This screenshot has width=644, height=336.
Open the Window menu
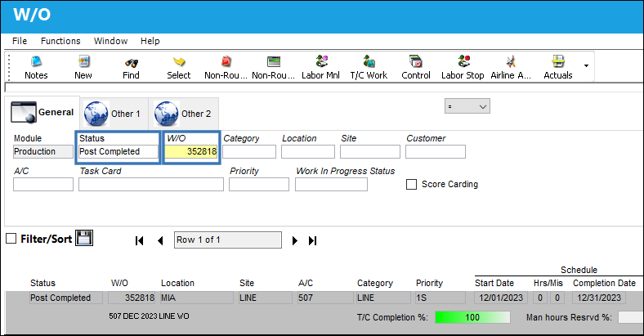[x=110, y=41]
